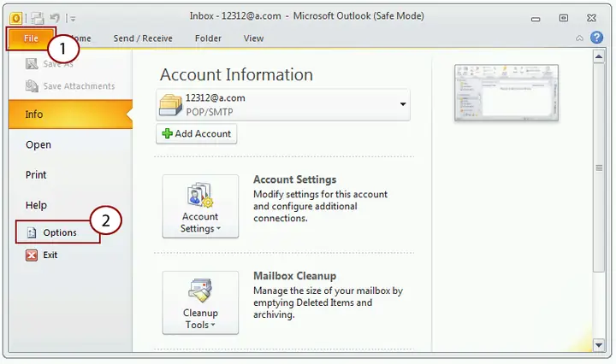Image resolution: width=616 pixels, height=364 pixels.
Task: Select the Info section in sidebar
Action: click(70, 114)
